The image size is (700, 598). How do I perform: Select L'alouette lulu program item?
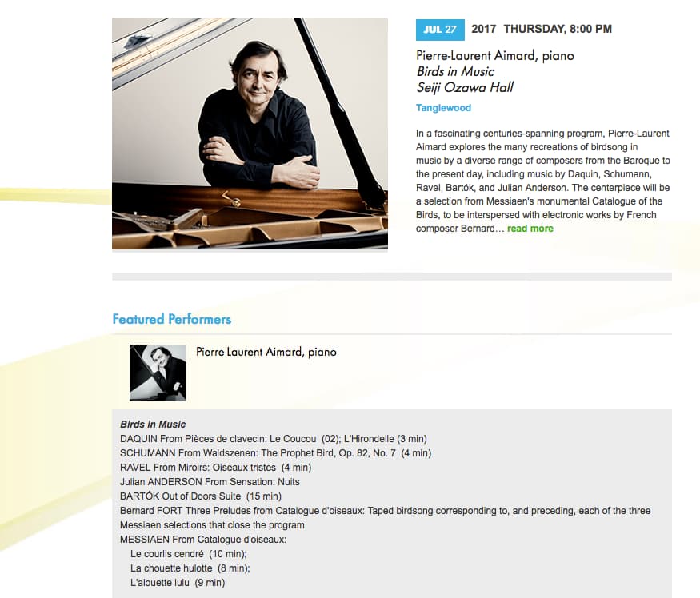pyautogui.click(x=178, y=583)
